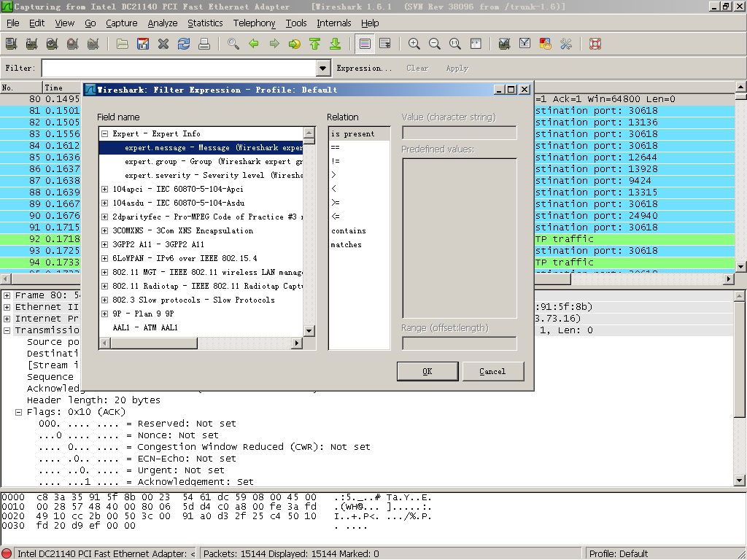The height and width of the screenshot is (560, 747).
Task: Open the File menu
Action: point(13,23)
